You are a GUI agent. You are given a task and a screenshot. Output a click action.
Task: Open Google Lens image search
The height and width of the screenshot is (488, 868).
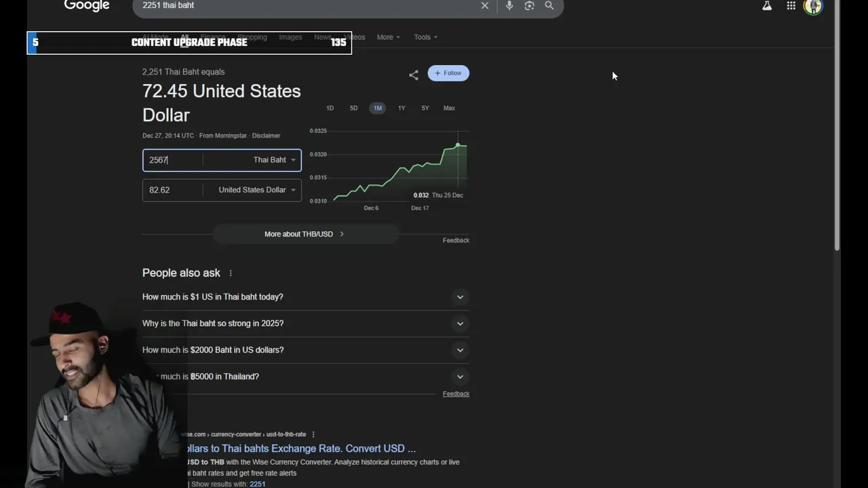[x=530, y=5]
